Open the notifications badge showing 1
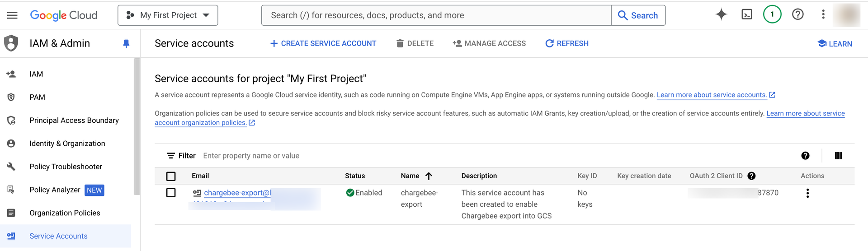868x251 pixels. point(772,14)
